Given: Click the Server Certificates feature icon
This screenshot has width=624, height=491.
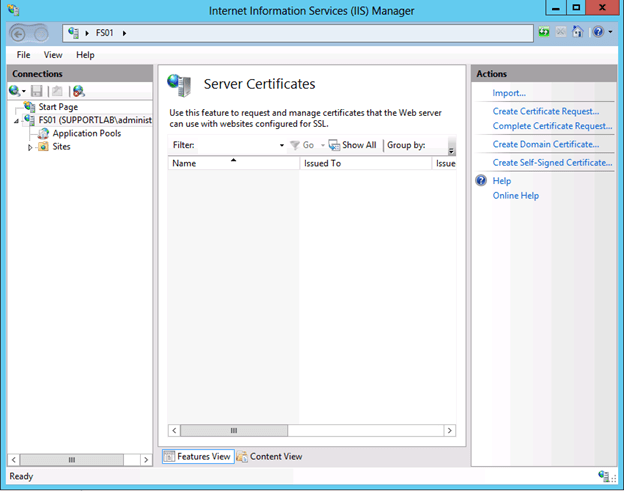Looking at the screenshot, I should coord(179,85).
